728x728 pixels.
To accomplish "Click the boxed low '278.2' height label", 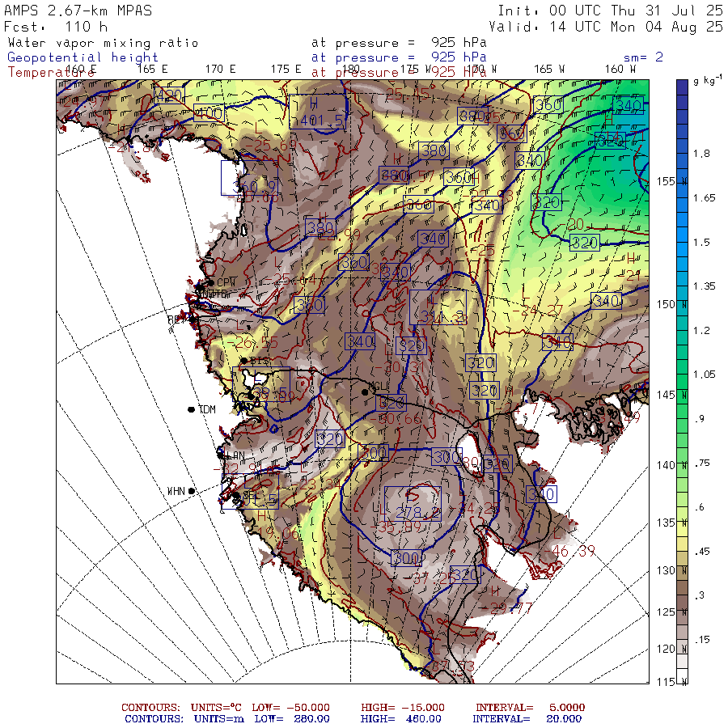I will (x=413, y=503).
